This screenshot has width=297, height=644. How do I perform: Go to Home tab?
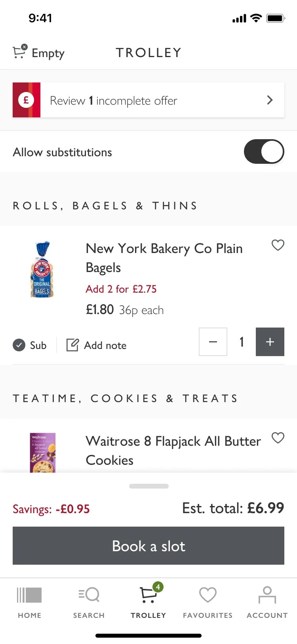[x=29, y=602]
